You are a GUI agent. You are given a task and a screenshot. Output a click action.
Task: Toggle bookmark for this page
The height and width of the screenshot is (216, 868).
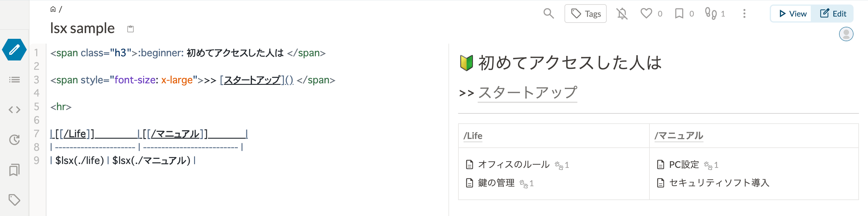tap(679, 14)
